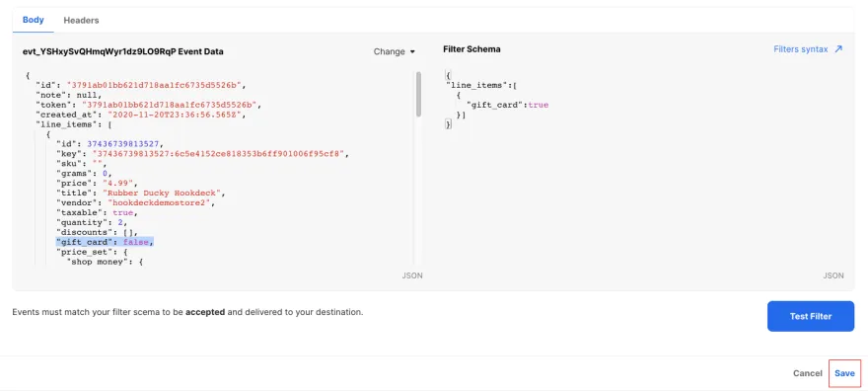Select the highlighted "gift_card": false line
The image size is (868, 391).
click(105, 243)
